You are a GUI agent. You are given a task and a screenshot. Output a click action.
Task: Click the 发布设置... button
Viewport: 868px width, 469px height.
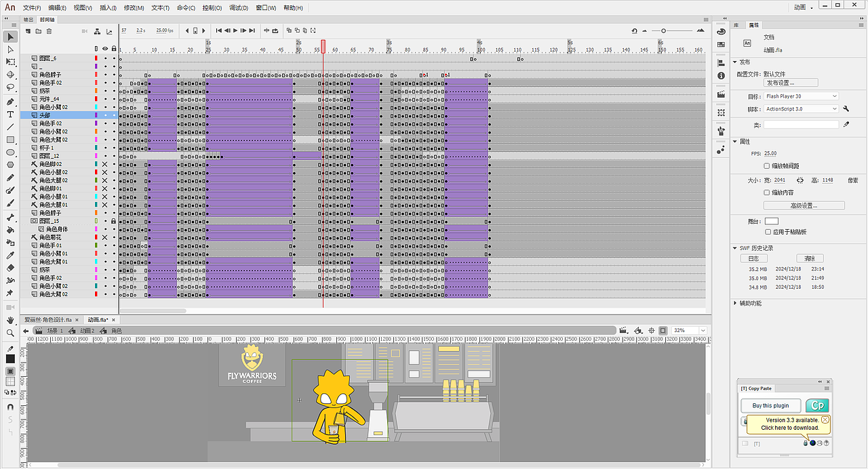click(x=791, y=83)
